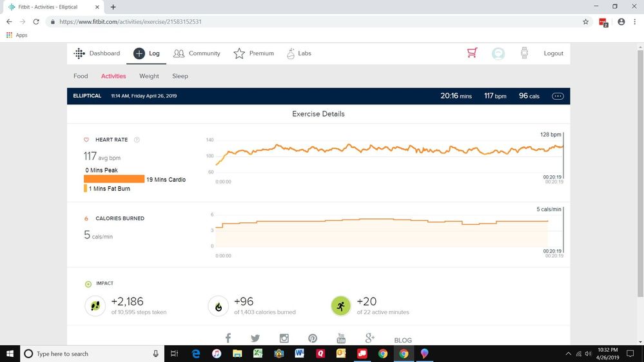This screenshot has height=362, width=644.
Task: Switch to the Sleep tab
Action: (x=180, y=76)
